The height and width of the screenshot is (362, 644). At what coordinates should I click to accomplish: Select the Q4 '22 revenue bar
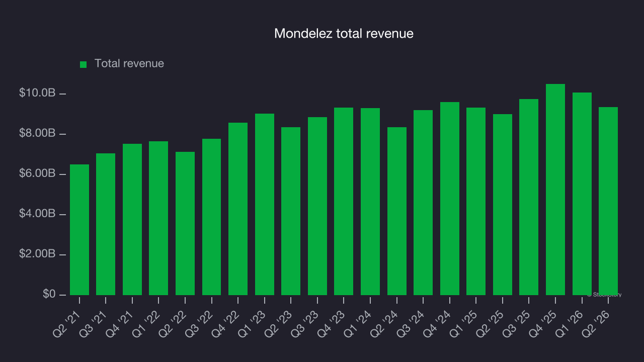point(238,209)
